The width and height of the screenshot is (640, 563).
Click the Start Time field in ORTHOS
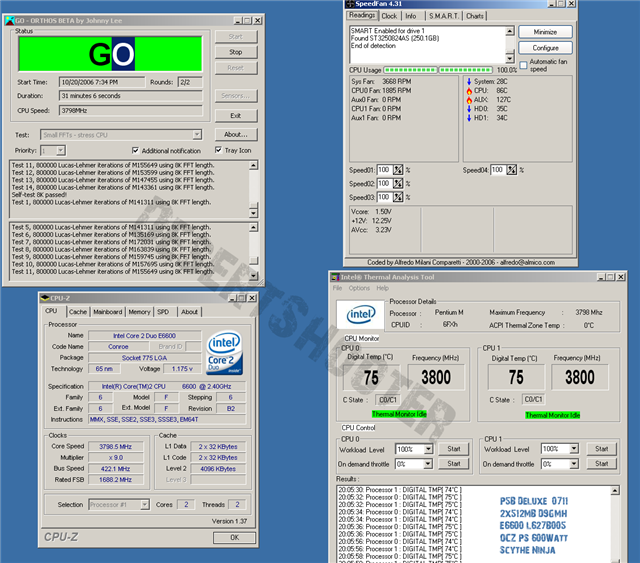click(x=102, y=82)
